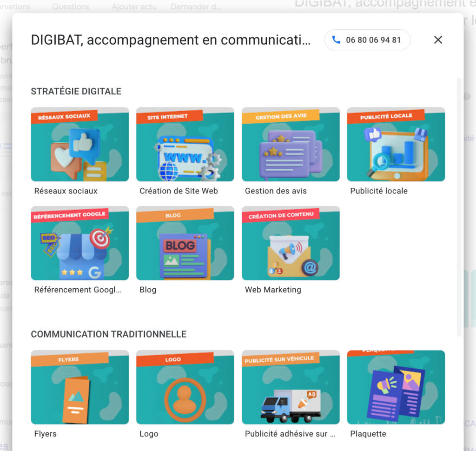Open the Logo service tile

tap(185, 387)
